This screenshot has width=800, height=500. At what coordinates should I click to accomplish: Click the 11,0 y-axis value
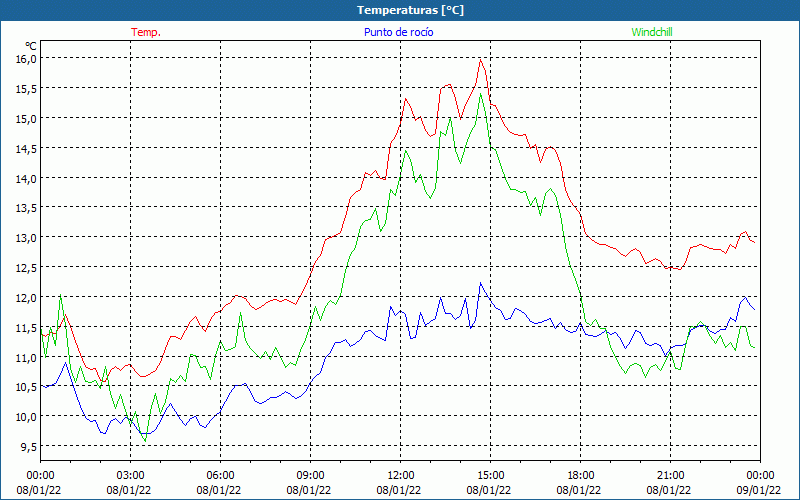click(x=27, y=357)
